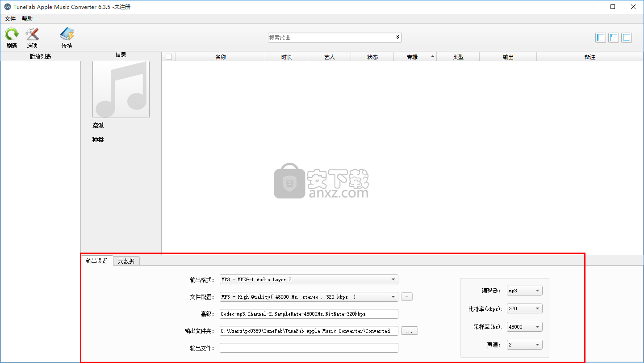Sort by the 专辑 column header

click(x=415, y=57)
